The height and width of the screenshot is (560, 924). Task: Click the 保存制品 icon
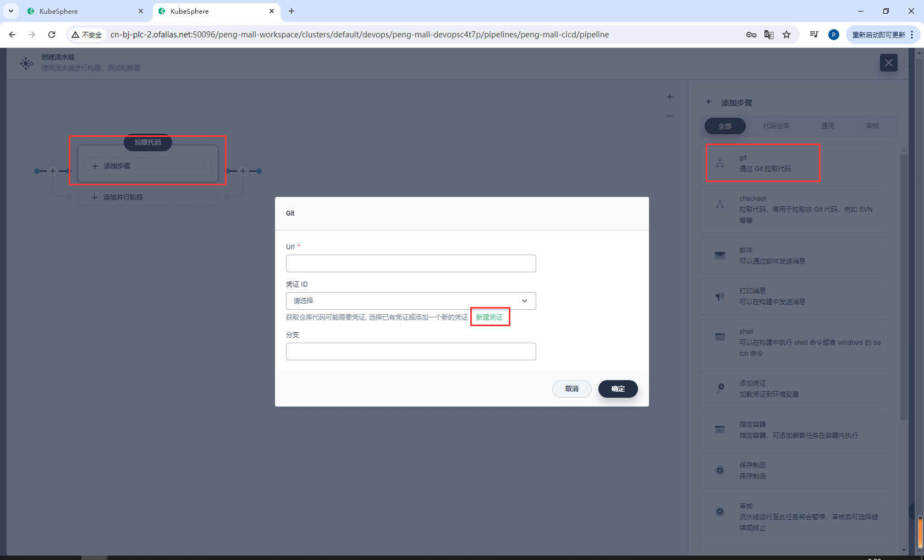[720, 470]
